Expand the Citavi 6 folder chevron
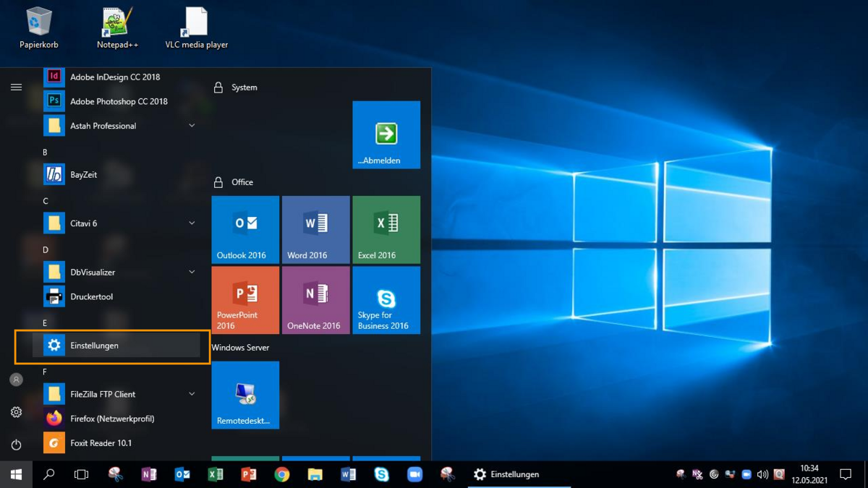 tap(192, 223)
